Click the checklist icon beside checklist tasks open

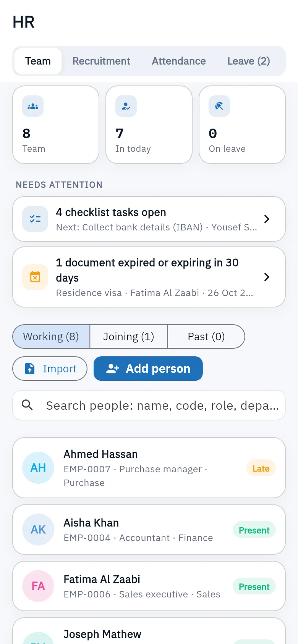tap(35, 219)
